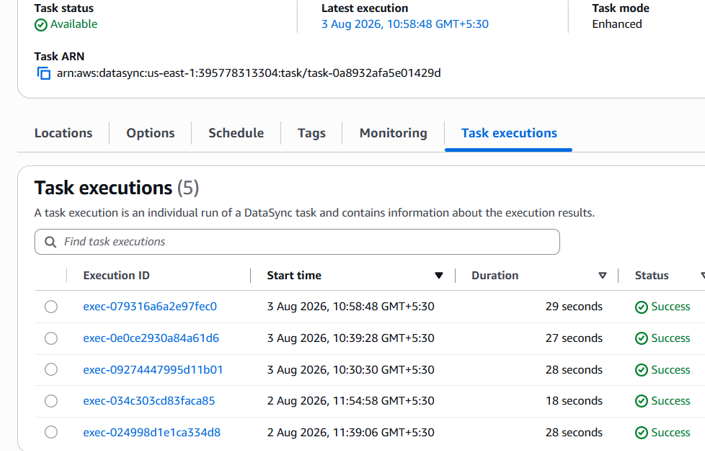Switch to the Tags tab

[312, 133]
